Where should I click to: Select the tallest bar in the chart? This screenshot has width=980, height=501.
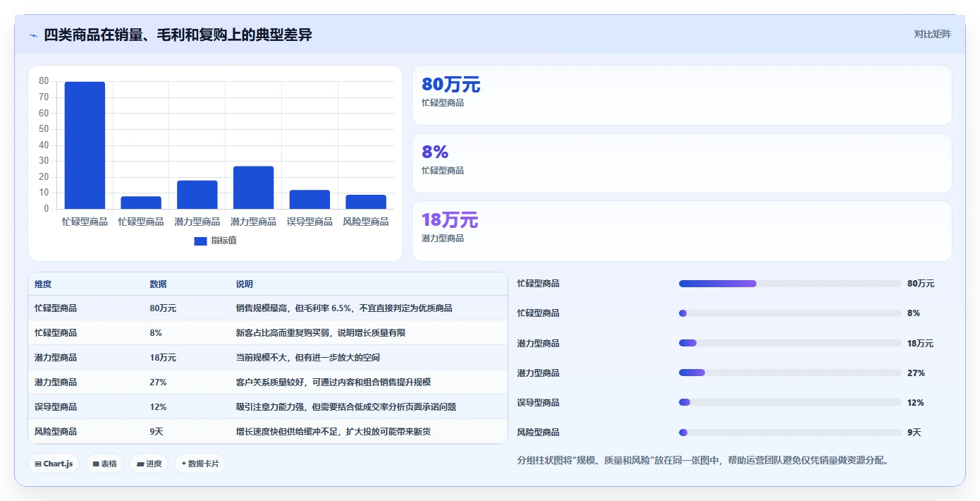85,145
